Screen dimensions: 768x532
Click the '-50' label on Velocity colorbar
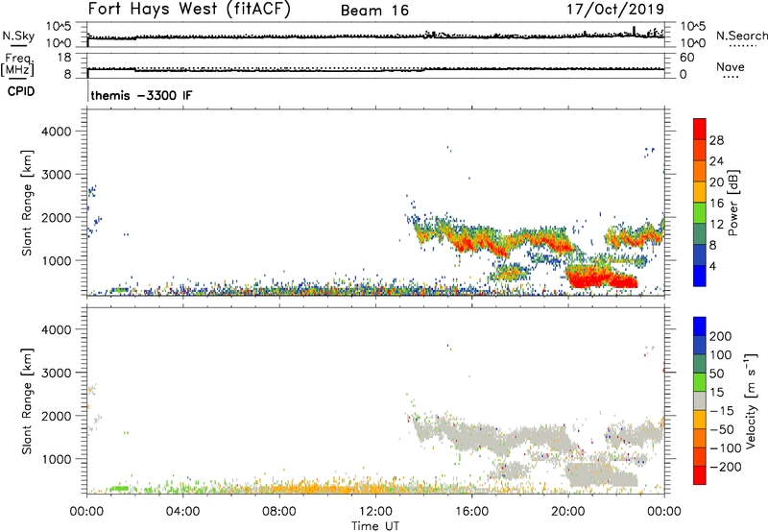722,430
